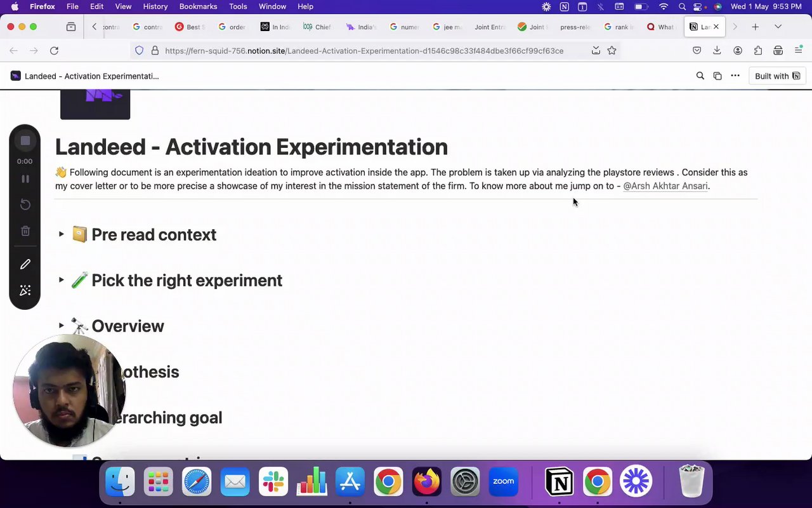The height and width of the screenshot is (508, 812).
Task: Delete the recording with the trash icon
Action: pos(25,231)
